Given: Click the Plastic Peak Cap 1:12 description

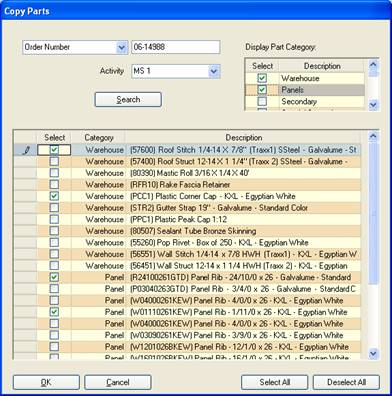Looking at the screenshot, I should pos(178,219).
